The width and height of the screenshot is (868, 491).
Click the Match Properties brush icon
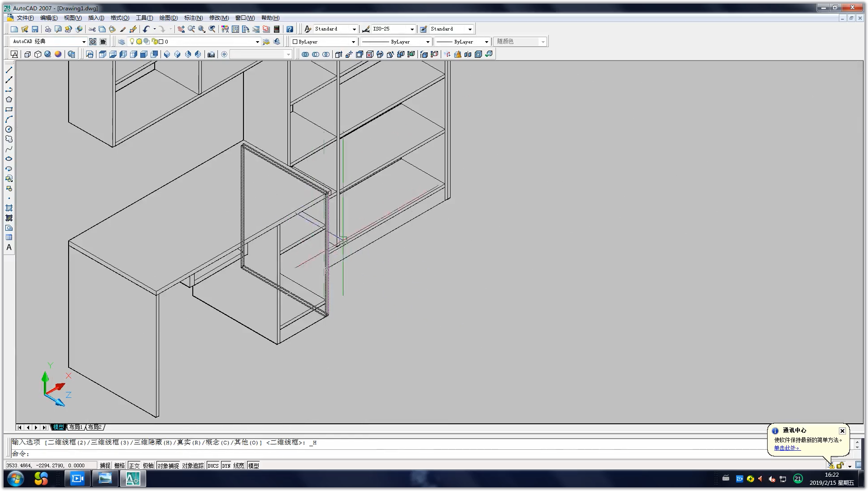click(x=123, y=29)
